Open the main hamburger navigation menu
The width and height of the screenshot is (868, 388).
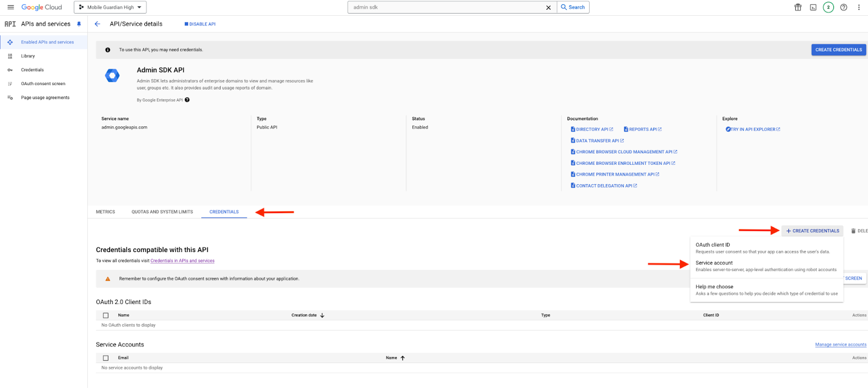(10, 8)
